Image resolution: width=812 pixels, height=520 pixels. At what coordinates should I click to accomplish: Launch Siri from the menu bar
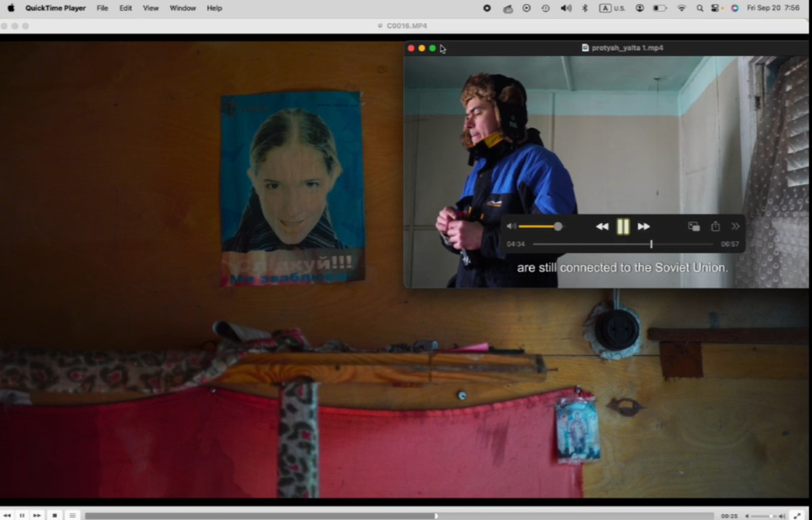pos(735,8)
